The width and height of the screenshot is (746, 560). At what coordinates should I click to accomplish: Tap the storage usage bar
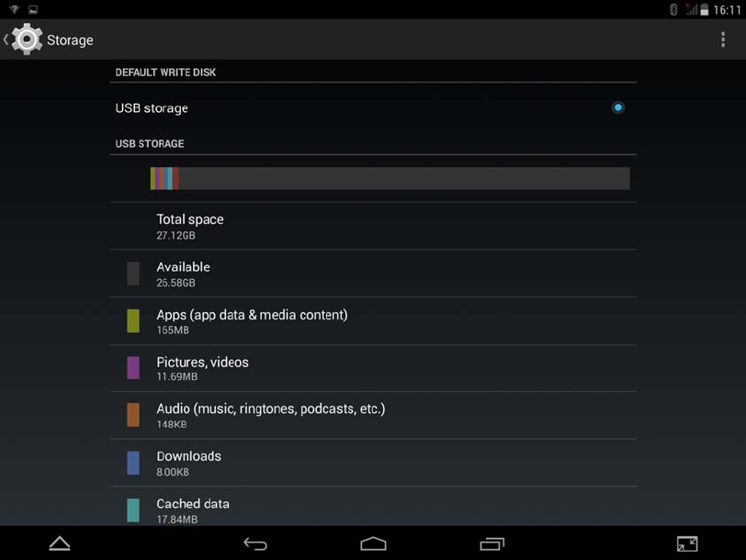click(x=390, y=178)
